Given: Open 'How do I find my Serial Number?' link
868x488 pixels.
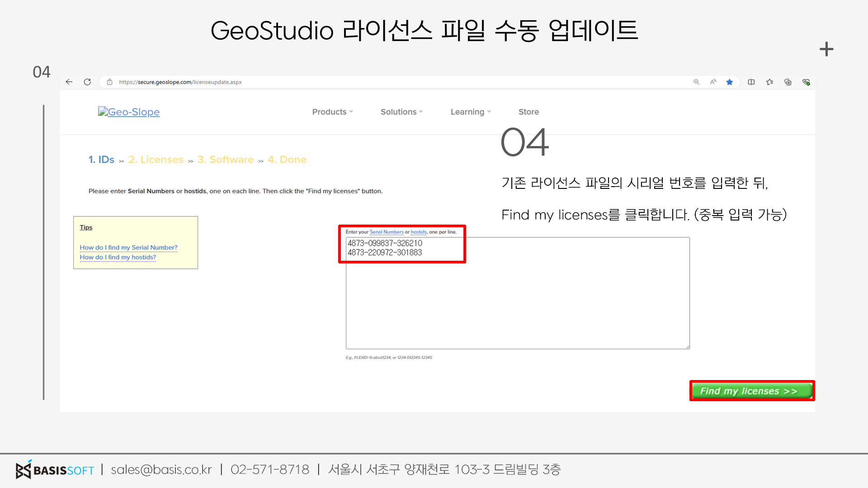Looking at the screenshot, I should 128,248.
